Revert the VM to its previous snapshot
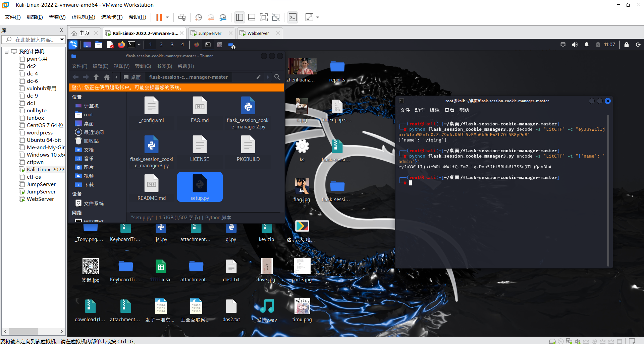Screen dimensions: 644x344 pos(211,17)
